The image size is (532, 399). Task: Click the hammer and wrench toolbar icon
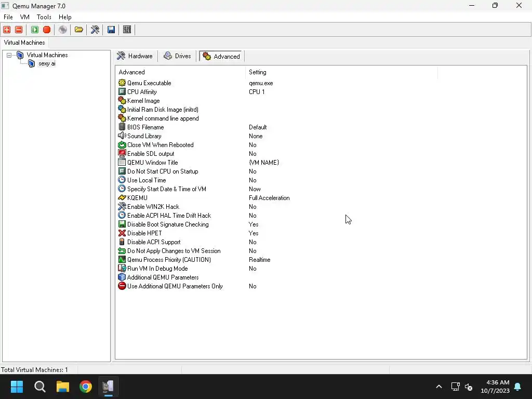point(95,30)
